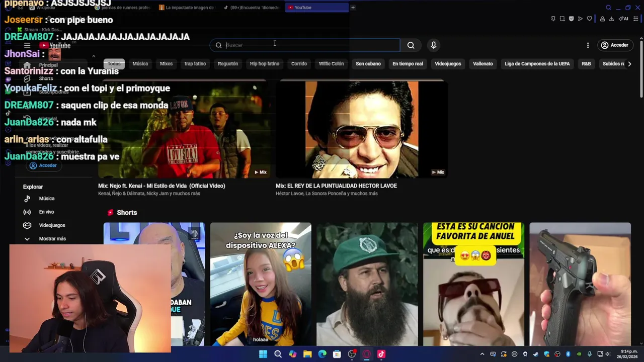Open browser pinboard pin icon
This screenshot has height=362, width=644.
553,19
